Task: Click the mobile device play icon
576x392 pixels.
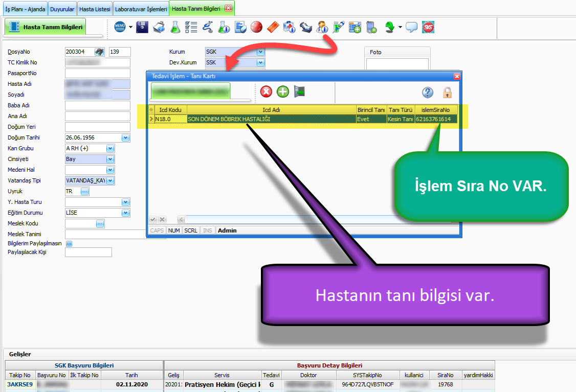Action: coord(371,27)
